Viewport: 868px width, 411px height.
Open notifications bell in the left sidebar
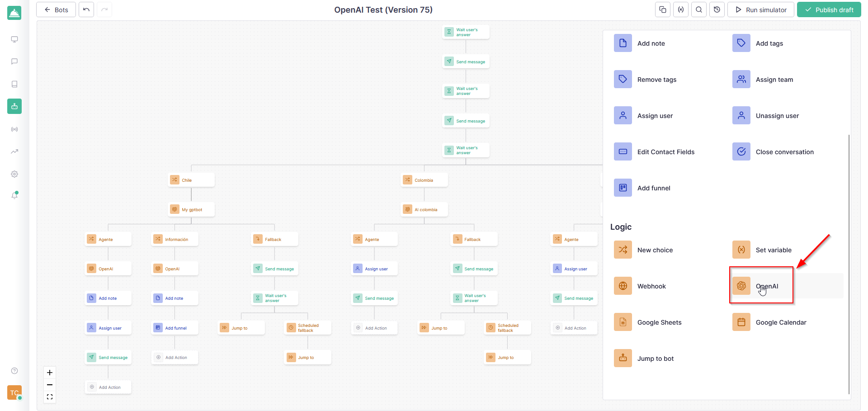(x=14, y=195)
